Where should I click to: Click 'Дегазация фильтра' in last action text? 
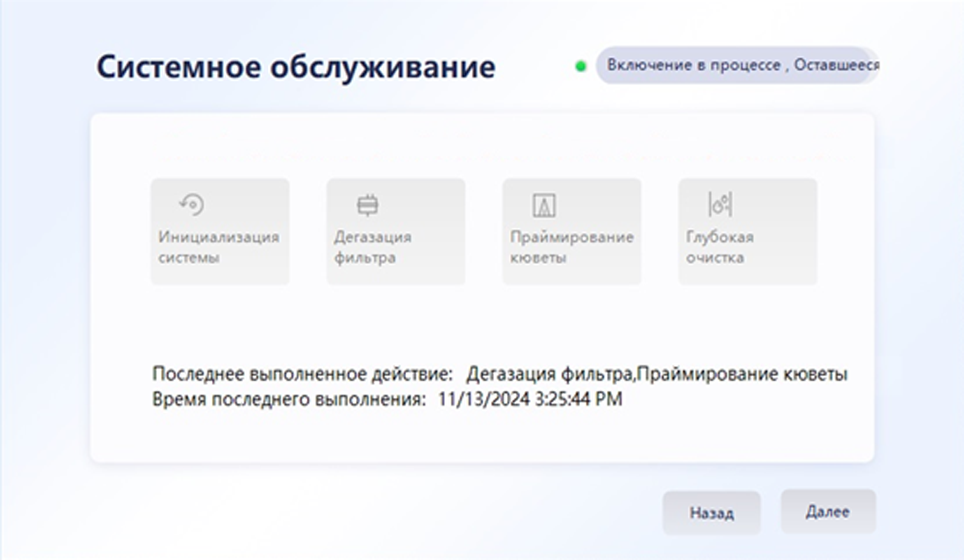549,374
